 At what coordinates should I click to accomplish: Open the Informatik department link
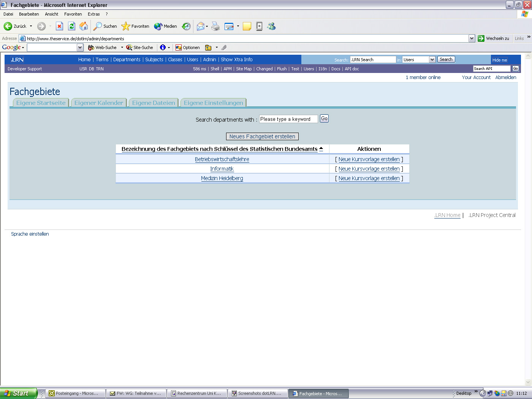(x=222, y=168)
